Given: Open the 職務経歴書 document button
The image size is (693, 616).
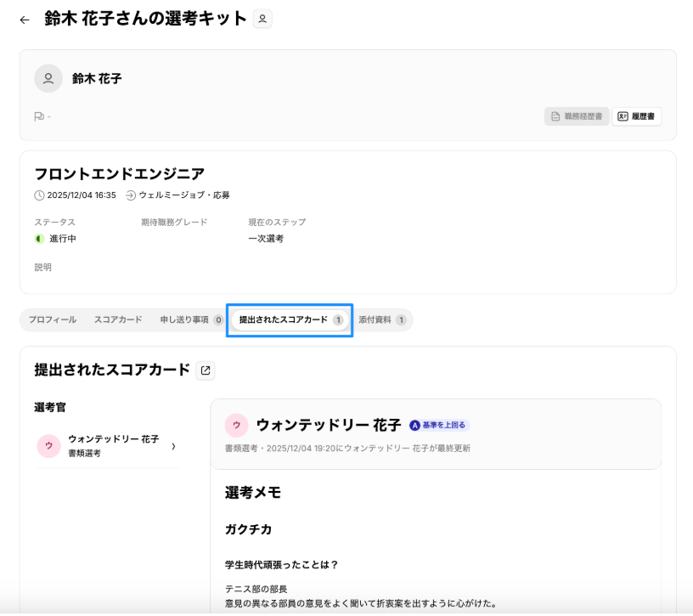Looking at the screenshot, I should [x=576, y=116].
